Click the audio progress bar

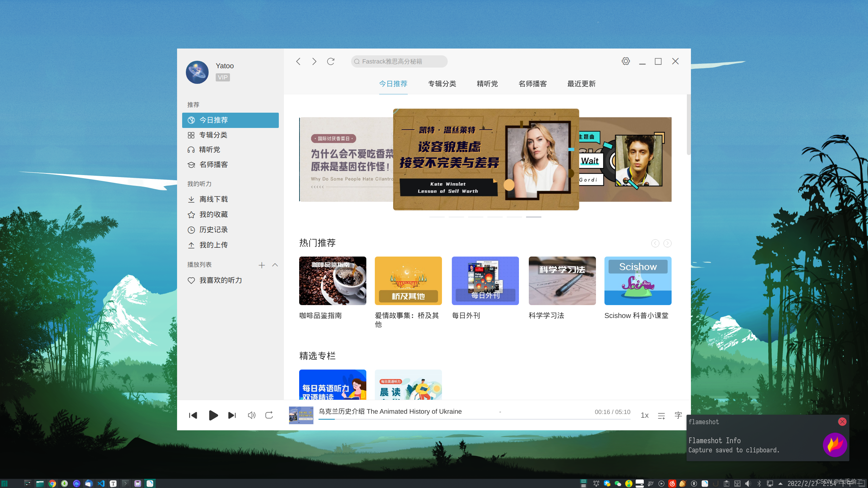point(474,419)
